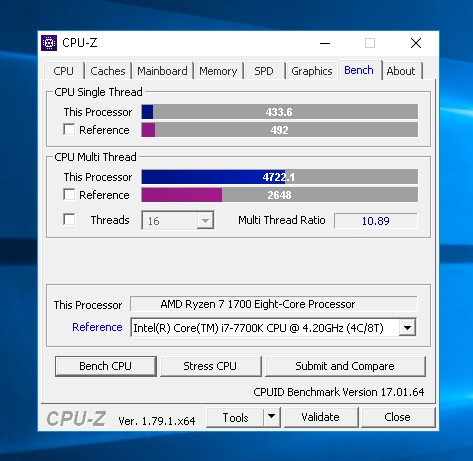Click the Bench CPU button
The height and width of the screenshot is (461, 473).
point(106,366)
